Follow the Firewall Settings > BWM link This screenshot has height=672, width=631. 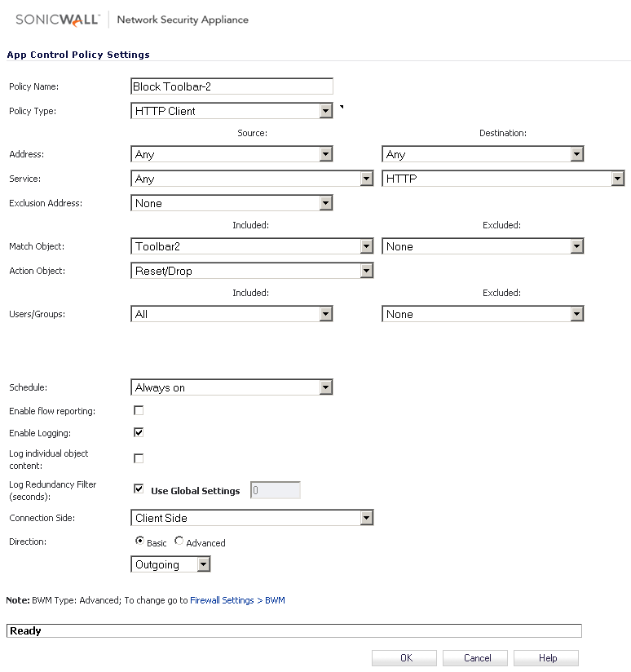coord(237,600)
